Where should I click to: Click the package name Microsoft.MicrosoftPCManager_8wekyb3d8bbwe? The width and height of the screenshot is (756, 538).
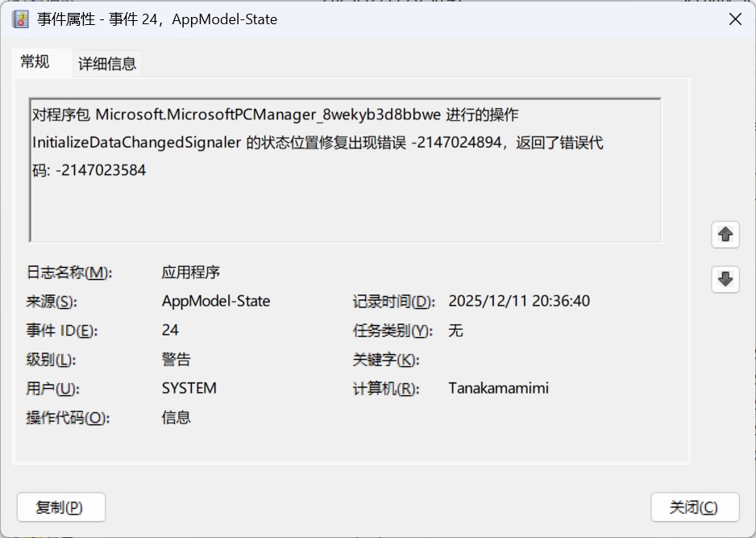[x=268, y=115]
